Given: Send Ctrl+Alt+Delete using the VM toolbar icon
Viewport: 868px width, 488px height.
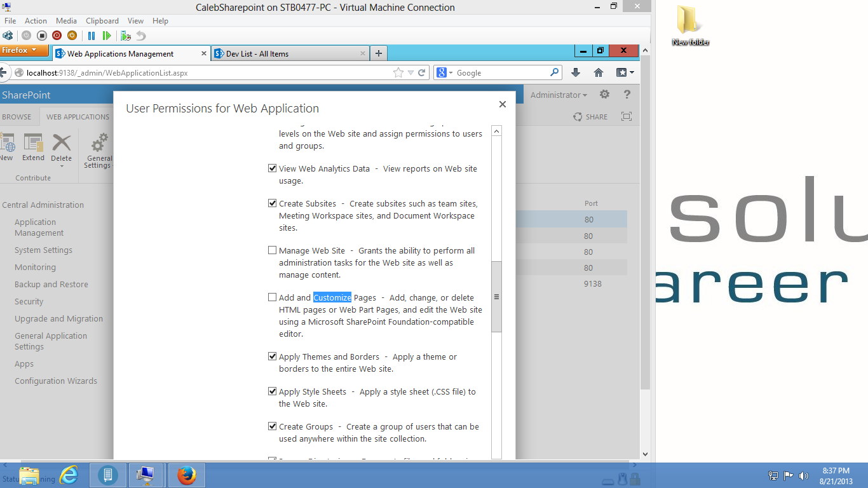Looking at the screenshot, I should coord(8,36).
